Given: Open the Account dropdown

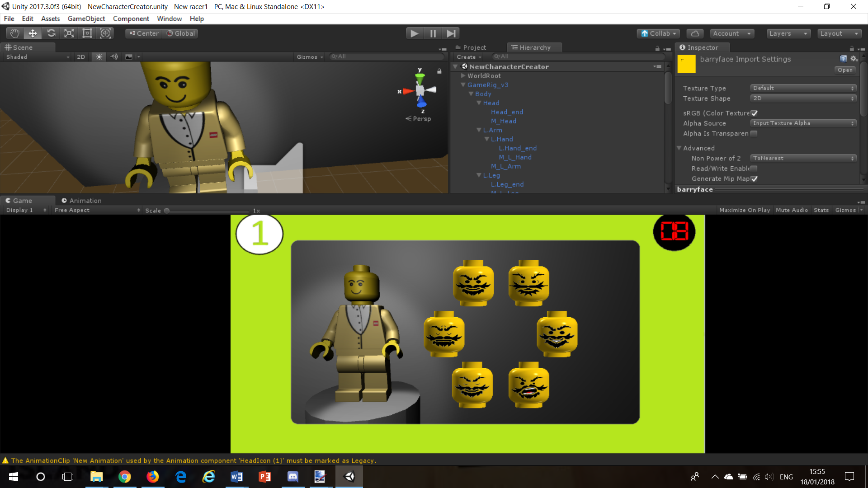Looking at the screenshot, I should click(731, 33).
